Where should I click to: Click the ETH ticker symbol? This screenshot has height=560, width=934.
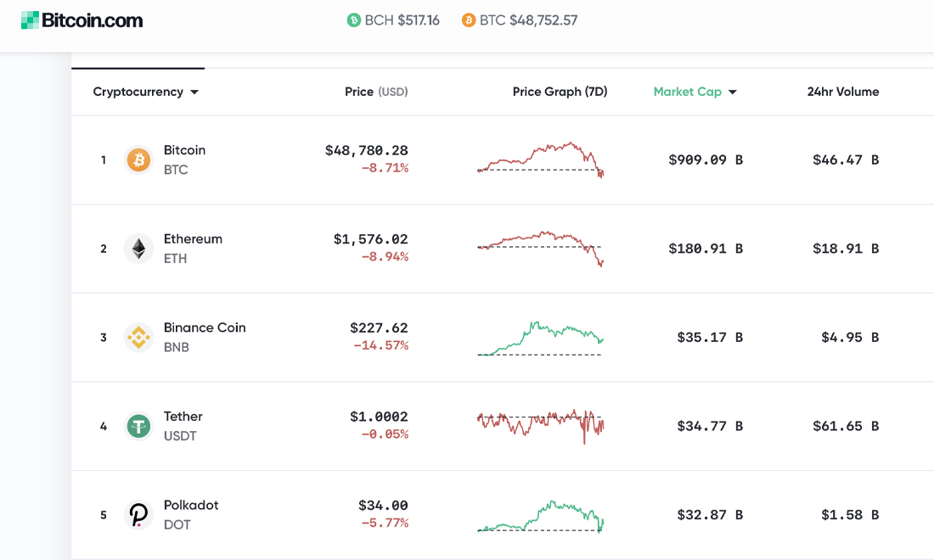tap(175, 258)
